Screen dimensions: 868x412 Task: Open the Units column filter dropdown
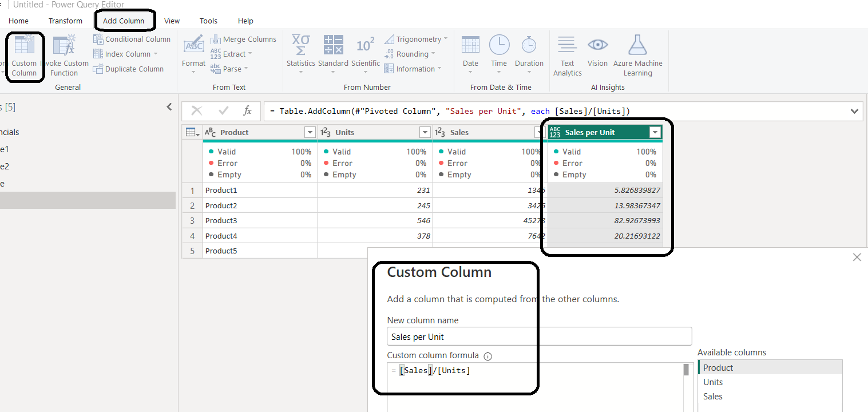point(425,132)
